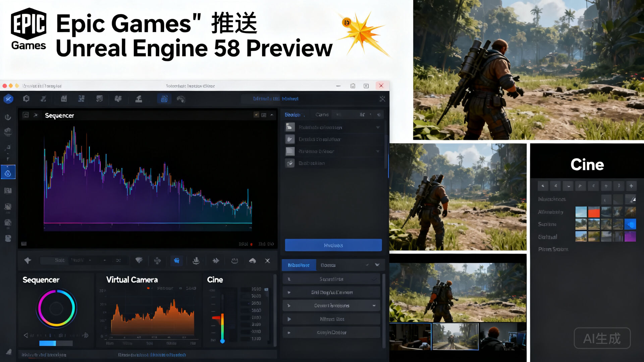Open the crossed tools icon at toolbar end
644x362 pixels.
click(382, 99)
